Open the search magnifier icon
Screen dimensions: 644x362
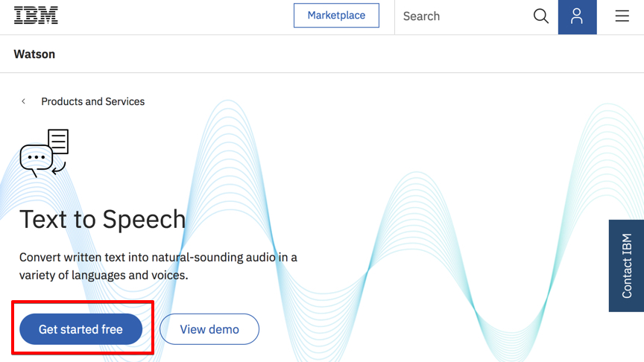click(541, 16)
